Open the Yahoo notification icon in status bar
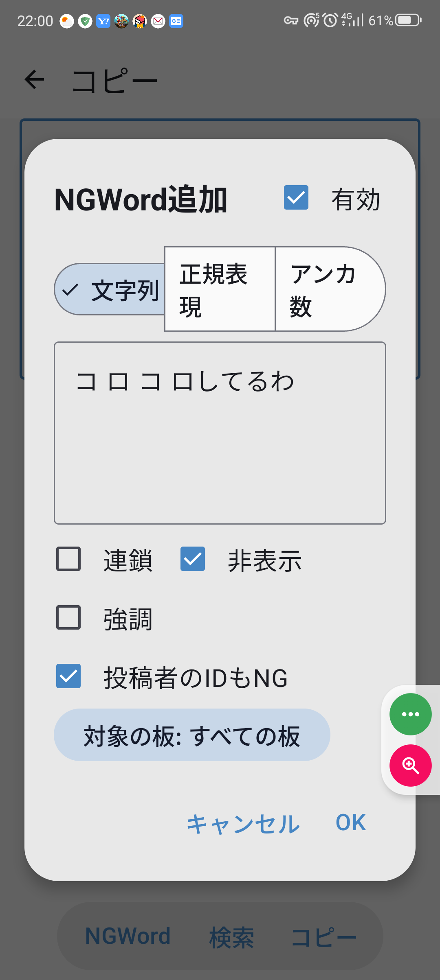 (x=103, y=21)
